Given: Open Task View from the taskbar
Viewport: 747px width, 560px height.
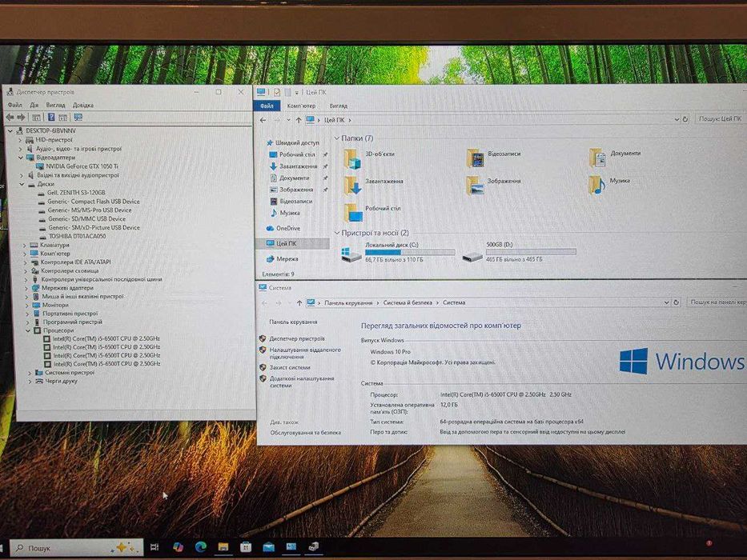Looking at the screenshot, I should pyautogui.click(x=155, y=548).
